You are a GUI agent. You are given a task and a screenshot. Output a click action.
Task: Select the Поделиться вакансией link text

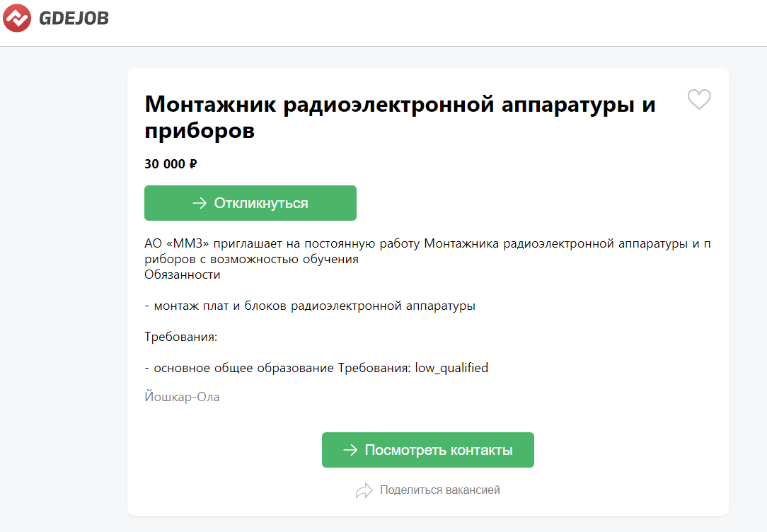(x=439, y=490)
